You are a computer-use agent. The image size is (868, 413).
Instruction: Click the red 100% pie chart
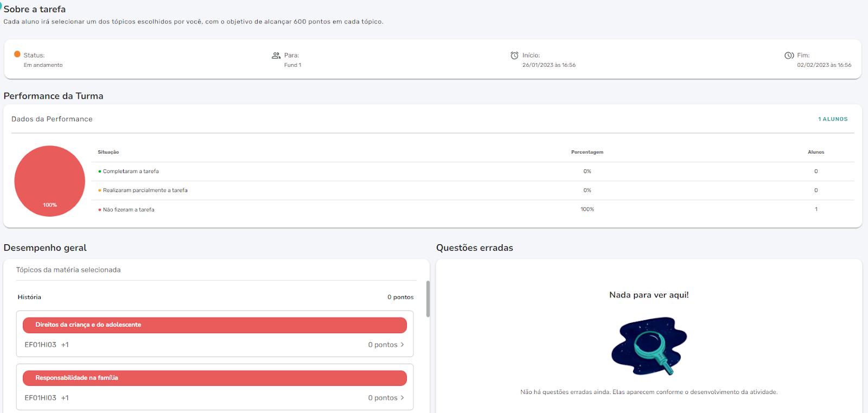click(x=50, y=181)
